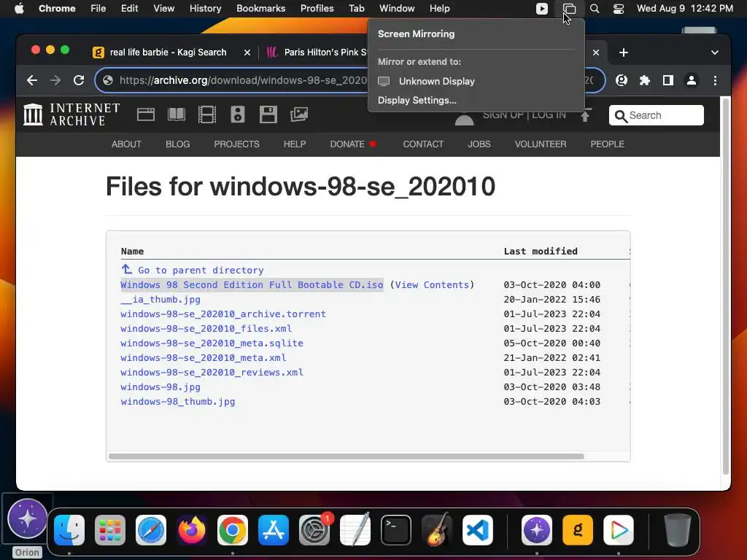Open Launchpad from the Dock

pos(110,530)
